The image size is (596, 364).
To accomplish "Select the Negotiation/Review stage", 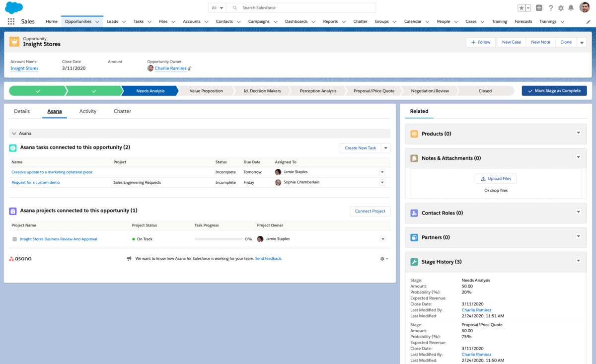I will click(x=430, y=91).
